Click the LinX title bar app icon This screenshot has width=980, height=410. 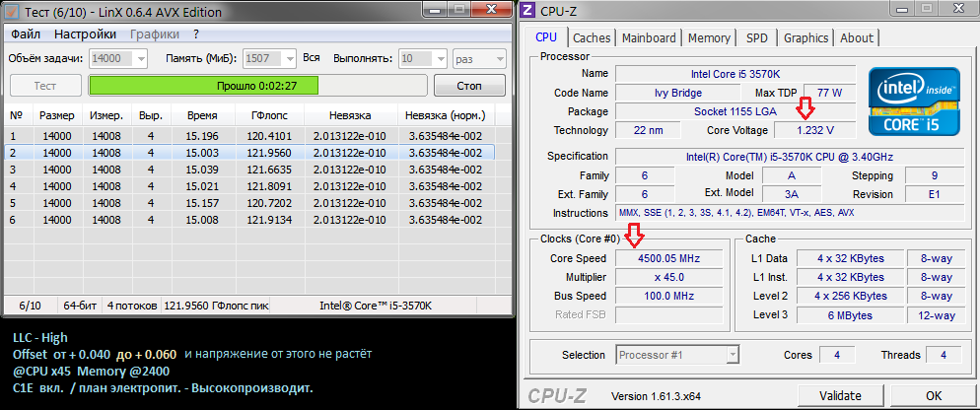[x=10, y=11]
